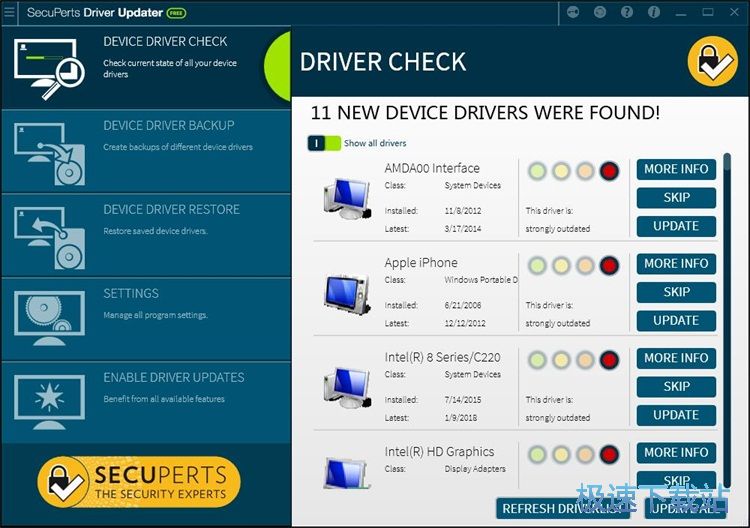The height and width of the screenshot is (528, 750).
Task: Click More Info for AMDA00 Interface
Action: [x=676, y=169]
